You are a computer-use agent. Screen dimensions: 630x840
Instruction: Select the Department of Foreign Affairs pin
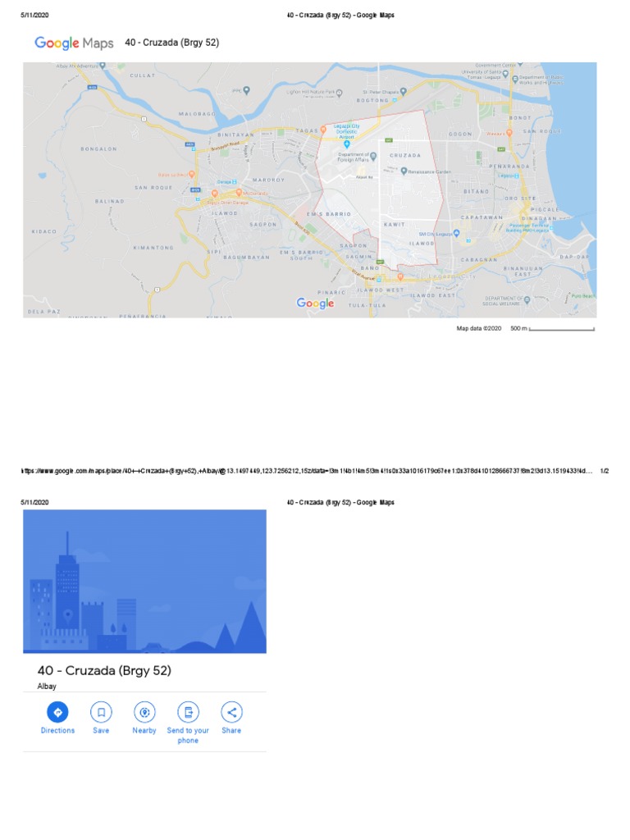click(x=373, y=157)
